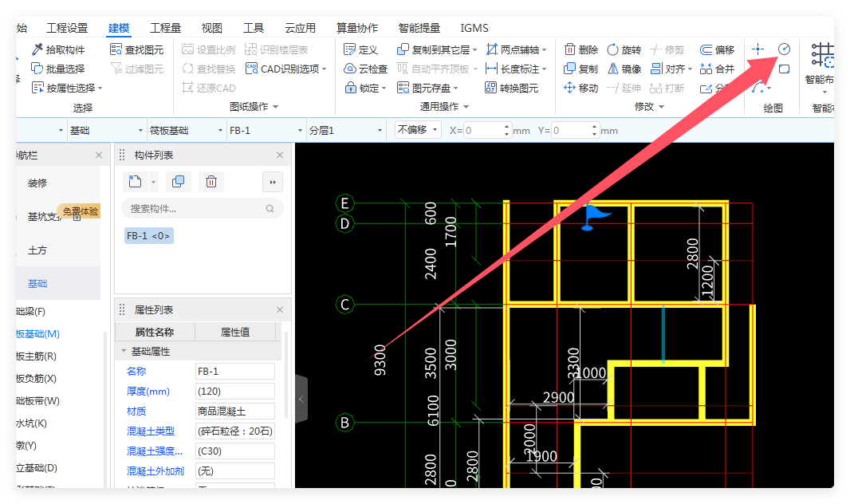Switch to the 建模 tab
This screenshot has height=504, width=850.
[119, 28]
